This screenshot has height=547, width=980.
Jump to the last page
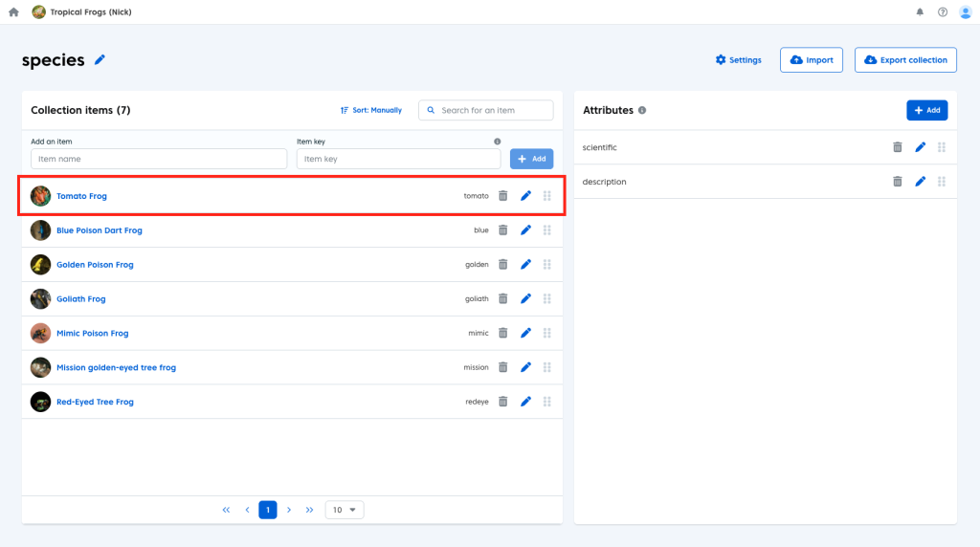[309, 510]
